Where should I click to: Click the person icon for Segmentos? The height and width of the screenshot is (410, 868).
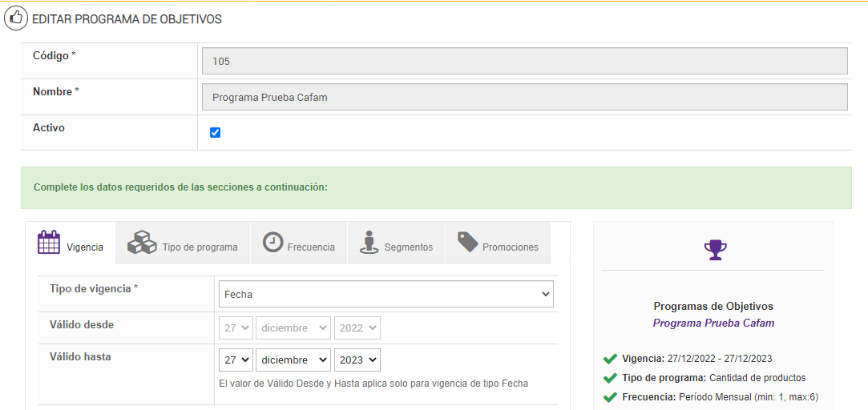coord(369,243)
